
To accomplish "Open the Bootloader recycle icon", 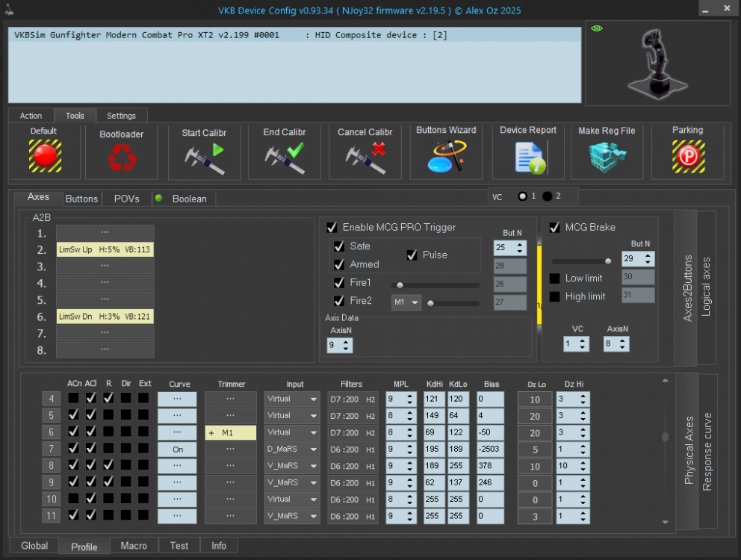I will [x=121, y=158].
